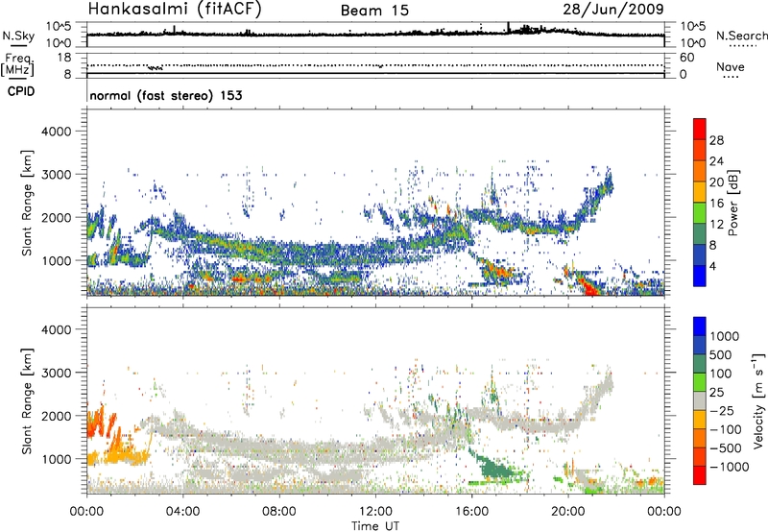
Task: Pick the dark green 8–12 dB power swatch
Action: 700,234
